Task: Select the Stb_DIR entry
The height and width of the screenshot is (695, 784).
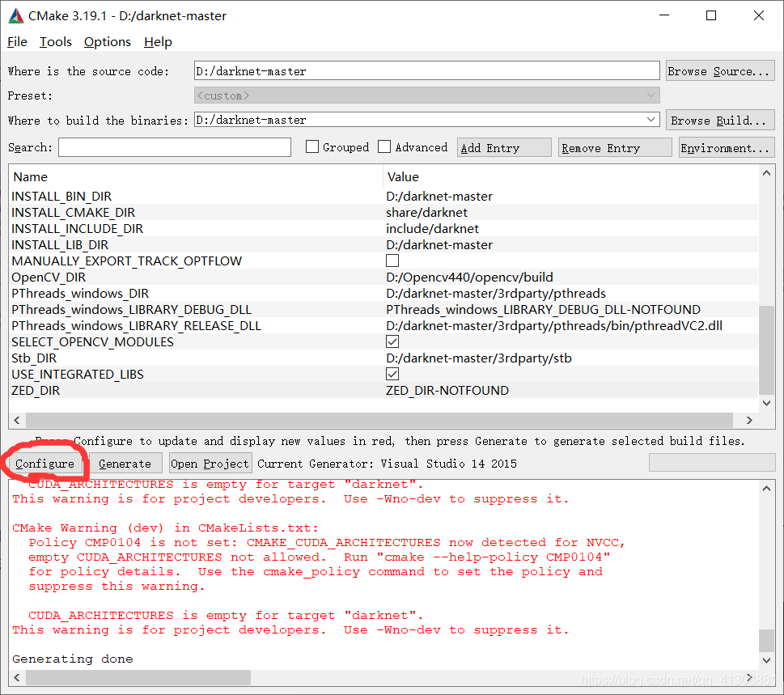Action: (x=34, y=358)
